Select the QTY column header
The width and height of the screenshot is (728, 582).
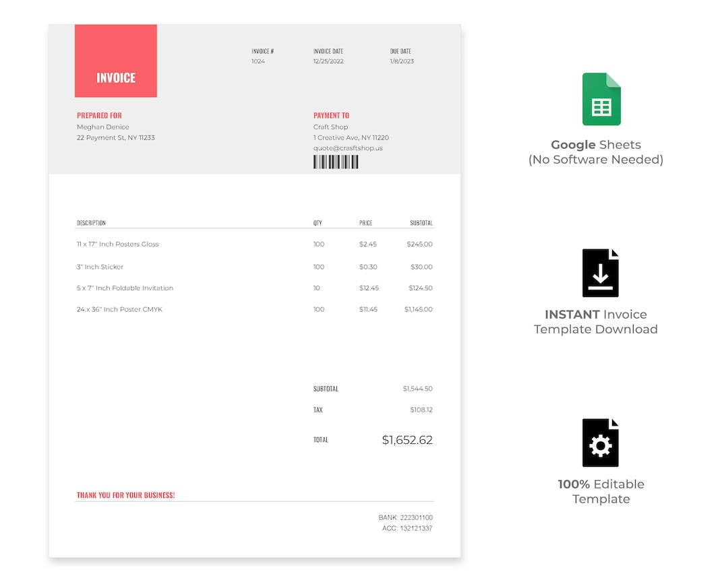(317, 222)
